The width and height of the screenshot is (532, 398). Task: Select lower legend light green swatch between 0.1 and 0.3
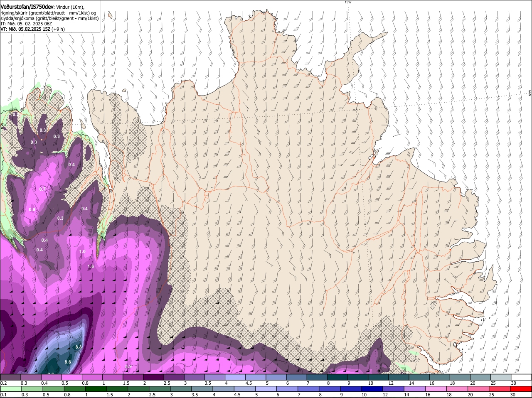10,389
